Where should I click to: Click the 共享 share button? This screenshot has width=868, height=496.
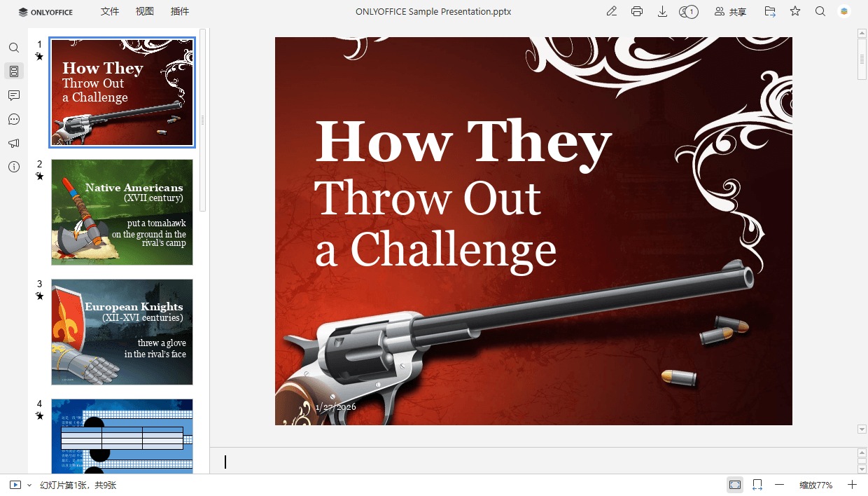pyautogui.click(x=730, y=11)
